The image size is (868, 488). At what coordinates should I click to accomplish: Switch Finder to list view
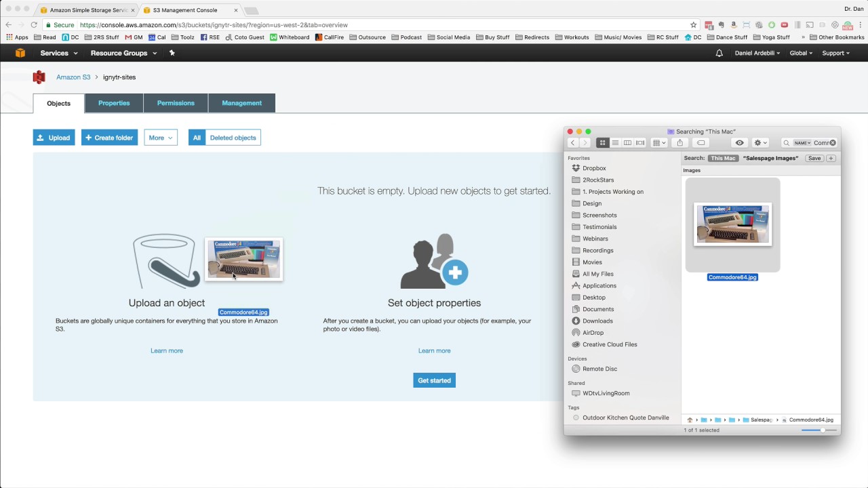[615, 143]
